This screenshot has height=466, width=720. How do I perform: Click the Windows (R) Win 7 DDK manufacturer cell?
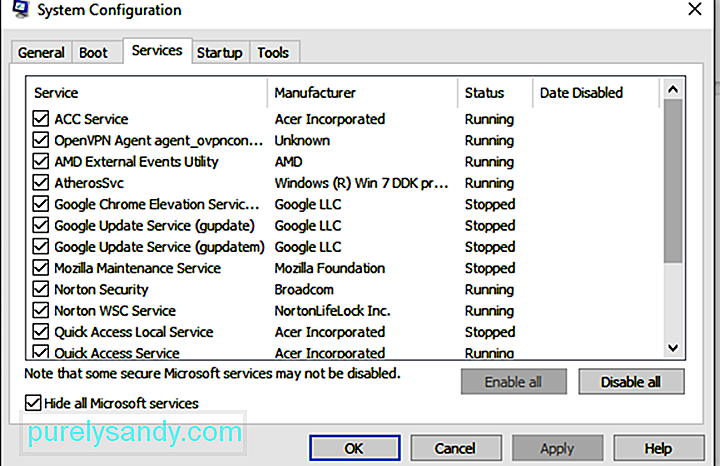(x=361, y=183)
